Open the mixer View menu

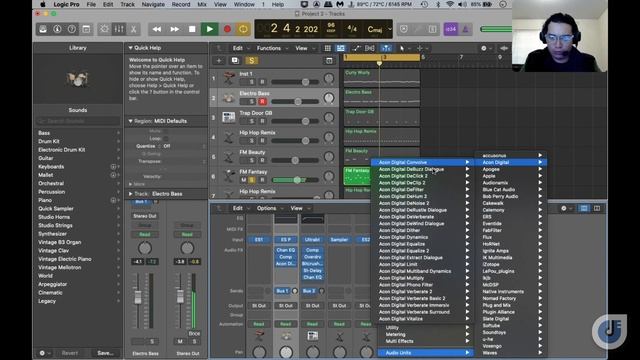pyautogui.click(x=298, y=208)
